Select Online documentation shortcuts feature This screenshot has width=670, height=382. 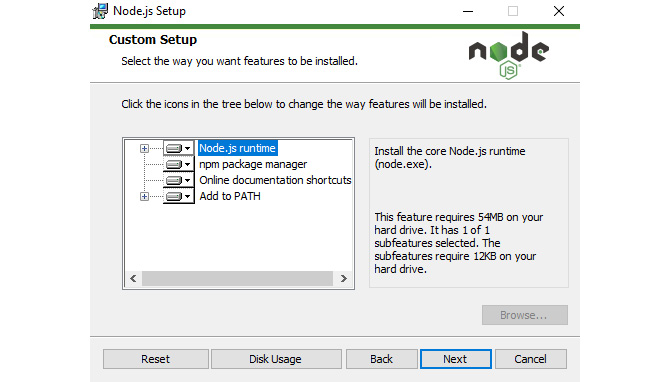click(x=275, y=180)
